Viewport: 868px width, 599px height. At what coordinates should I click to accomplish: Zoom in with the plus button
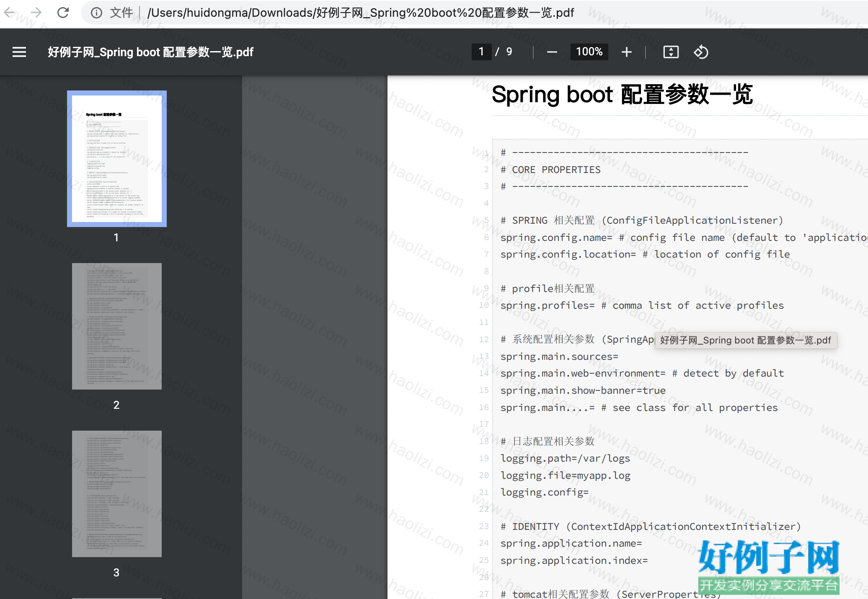[x=627, y=52]
